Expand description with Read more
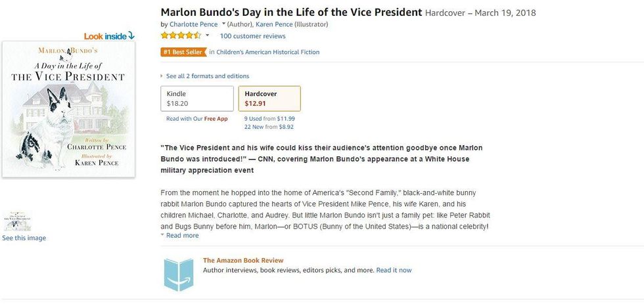The width and height of the screenshot is (644, 304). [182, 235]
